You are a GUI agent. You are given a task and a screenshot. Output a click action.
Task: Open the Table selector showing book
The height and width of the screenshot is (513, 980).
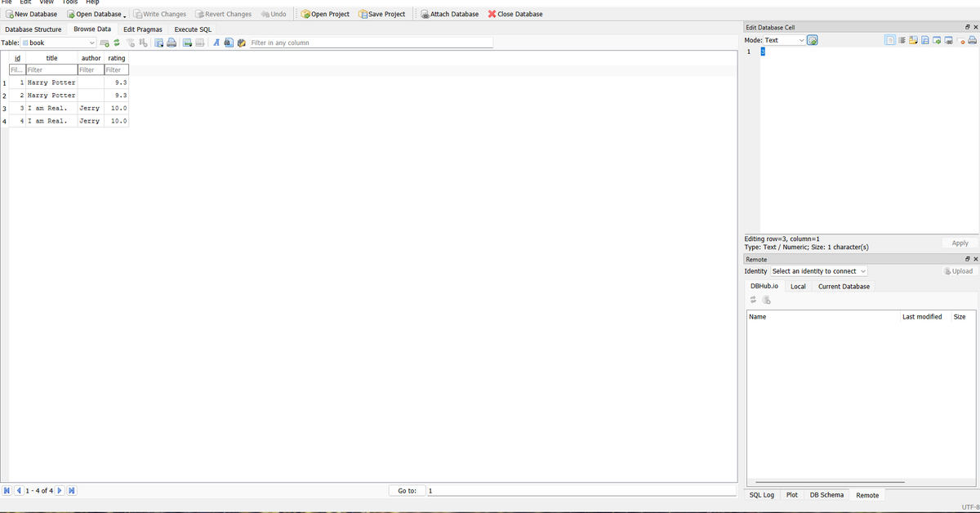[59, 42]
